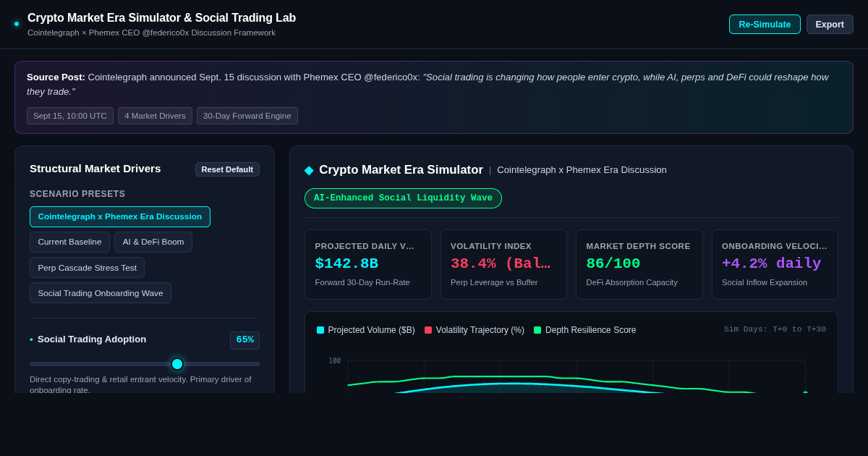Image resolution: width=868 pixels, height=456 pixels.
Task: Choose the Current Baseline preset
Action: coord(69,242)
